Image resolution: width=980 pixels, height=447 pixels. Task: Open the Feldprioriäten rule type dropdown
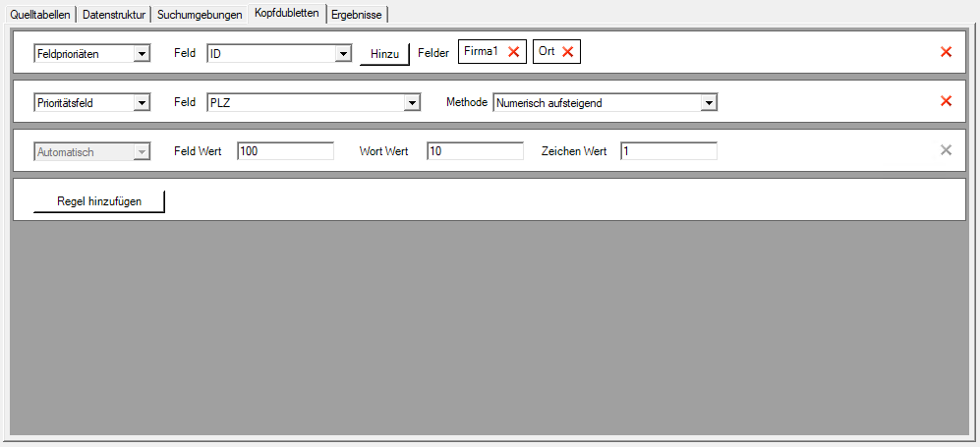(91, 54)
